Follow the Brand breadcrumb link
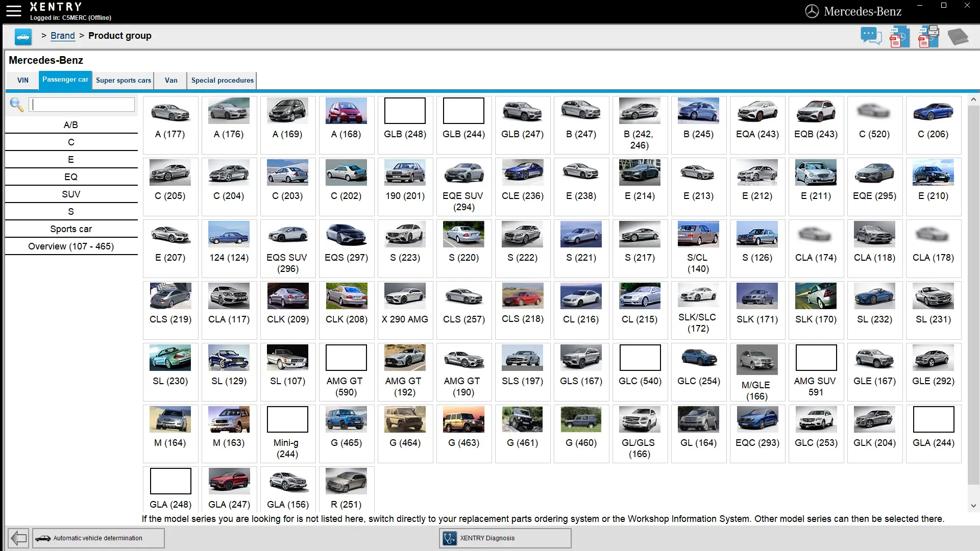Viewport: 980px width, 551px height. [x=62, y=36]
